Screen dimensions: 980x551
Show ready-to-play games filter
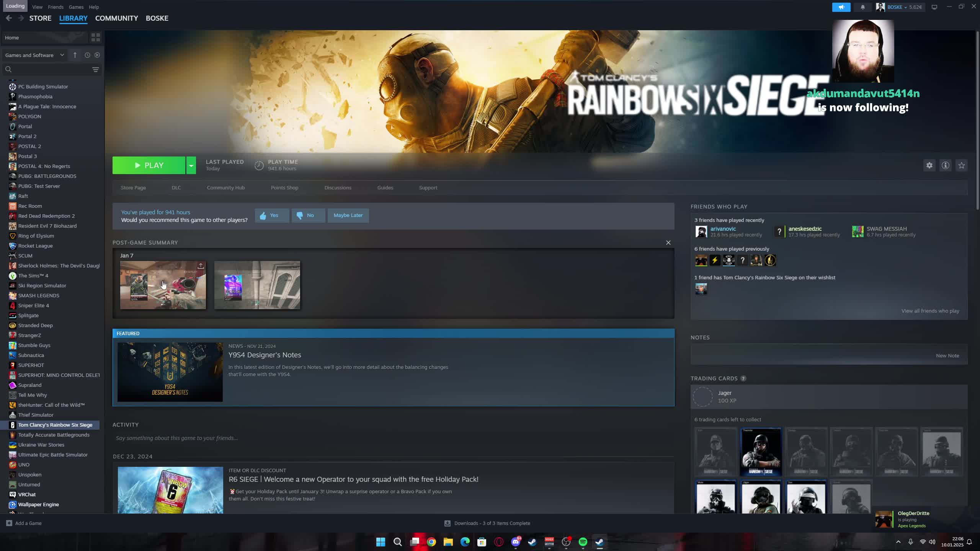pyautogui.click(x=97, y=55)
